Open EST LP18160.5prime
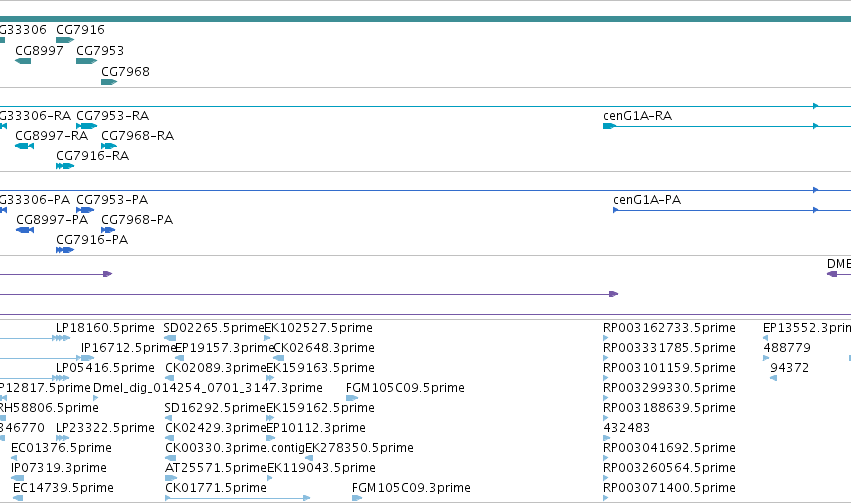This screenshot has height=503, width=851. coord(105,328)
